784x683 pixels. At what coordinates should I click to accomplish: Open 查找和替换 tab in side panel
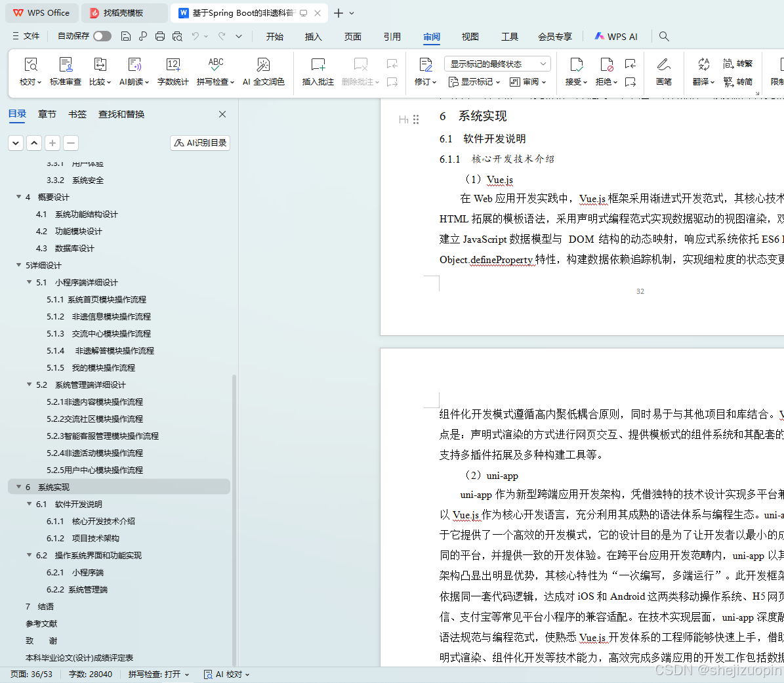[121, 114]
